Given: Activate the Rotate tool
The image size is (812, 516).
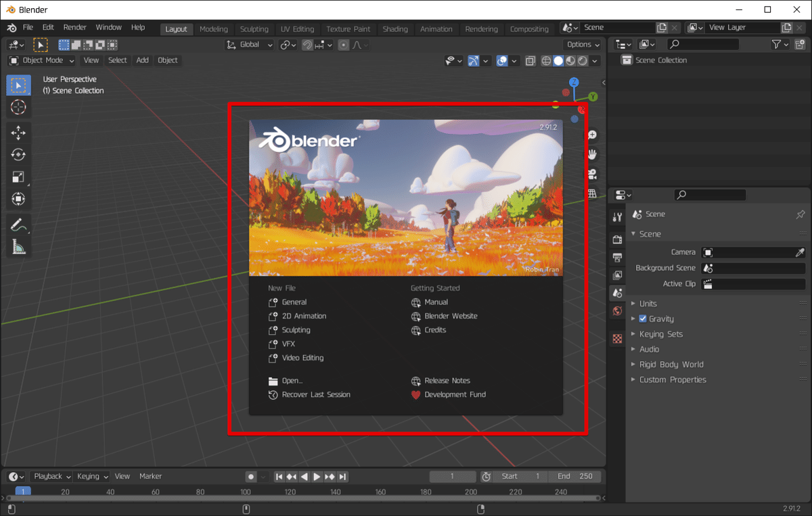Looking at the screenshot, I should [18, 155].
